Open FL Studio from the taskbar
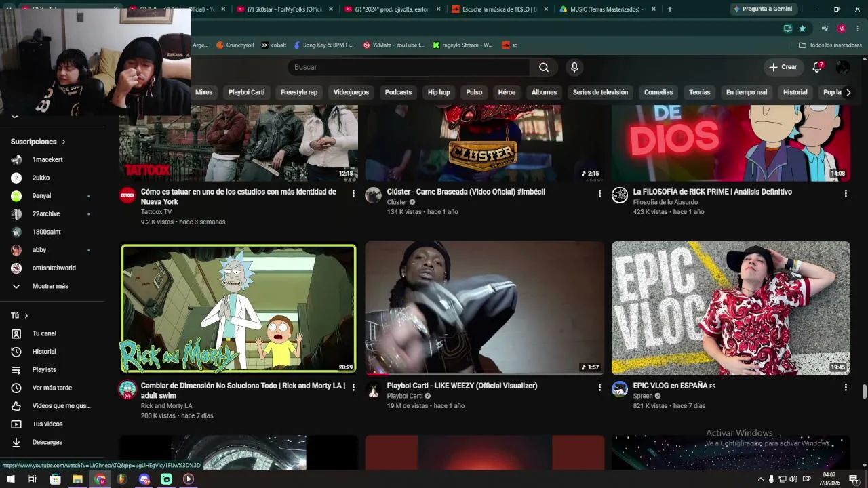This screenshot has height=488, width=868. coord(122,479)
